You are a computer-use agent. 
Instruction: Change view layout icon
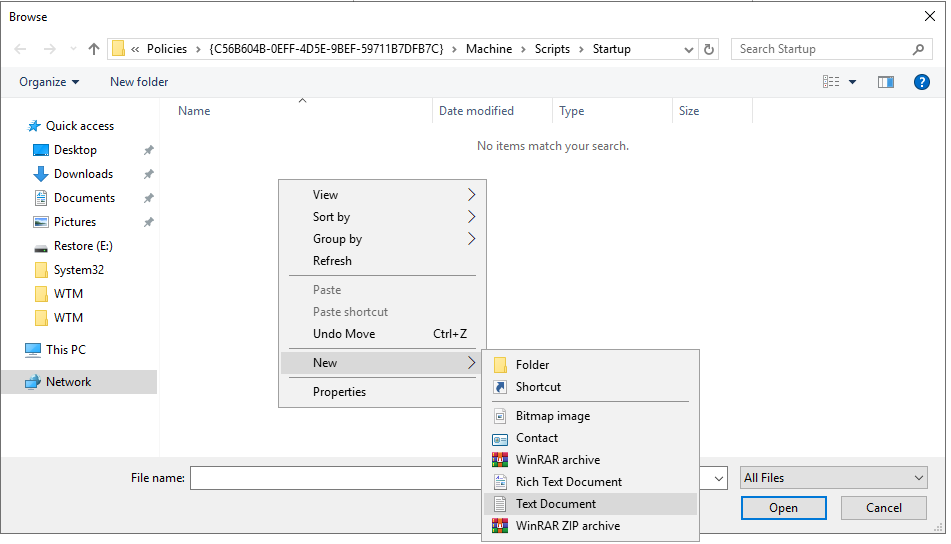click(831, 82)
